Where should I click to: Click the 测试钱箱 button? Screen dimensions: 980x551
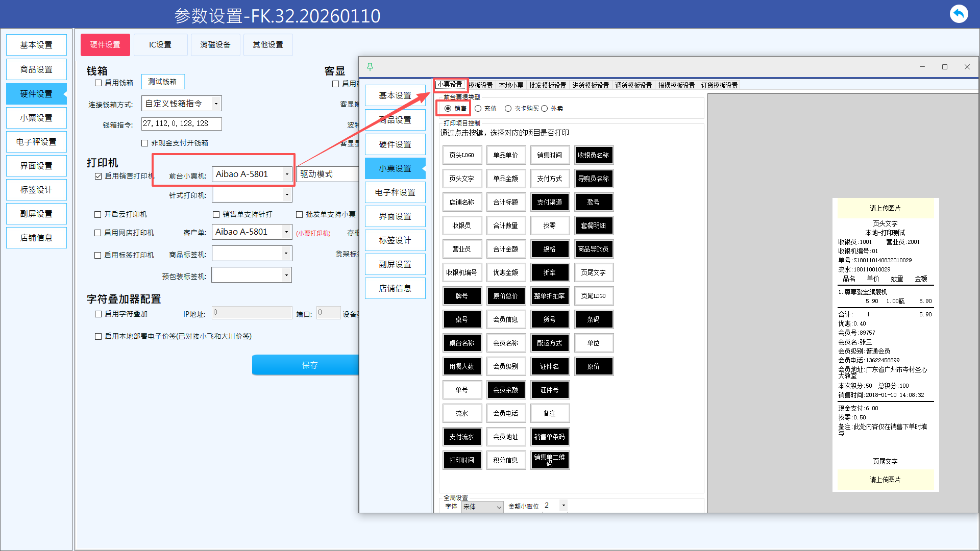(162, 82)
